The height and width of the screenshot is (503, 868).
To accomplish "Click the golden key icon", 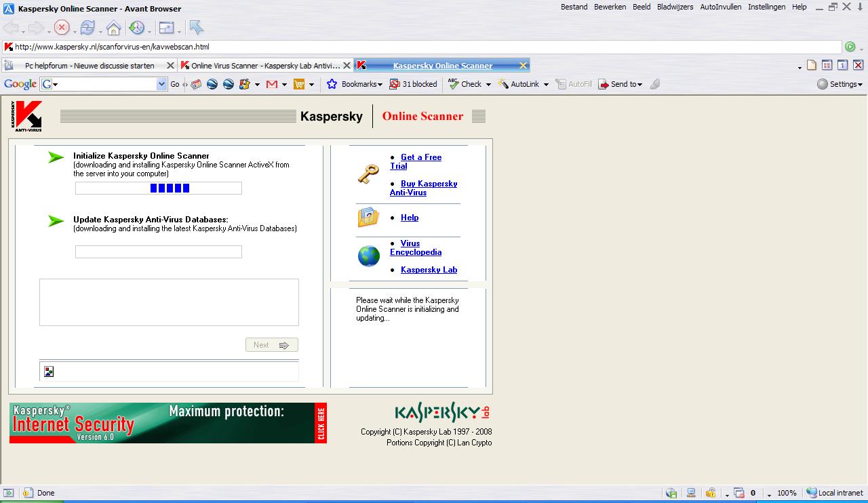I will pyautogui.click(x=368, y=174).
